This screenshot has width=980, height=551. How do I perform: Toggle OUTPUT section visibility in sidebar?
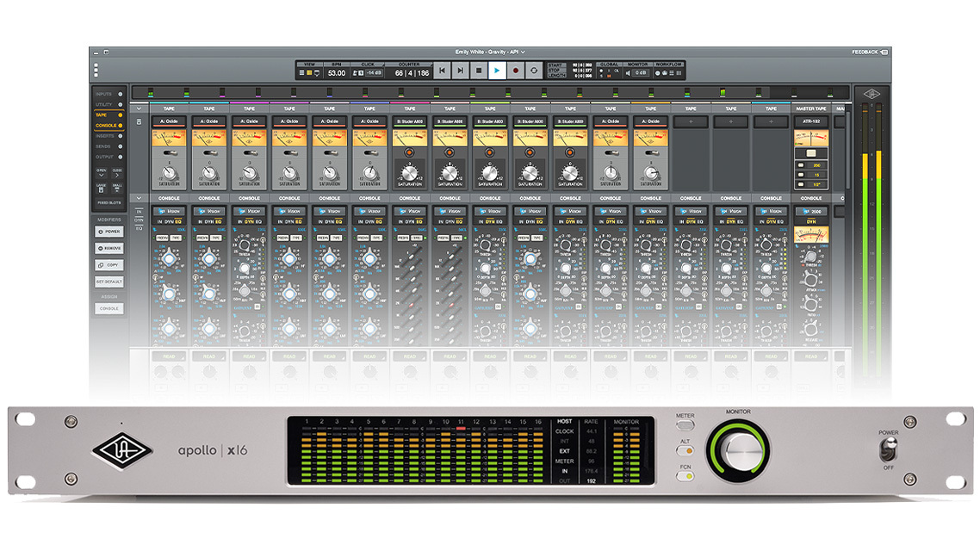pyautogui.click(x=121, y=157)
